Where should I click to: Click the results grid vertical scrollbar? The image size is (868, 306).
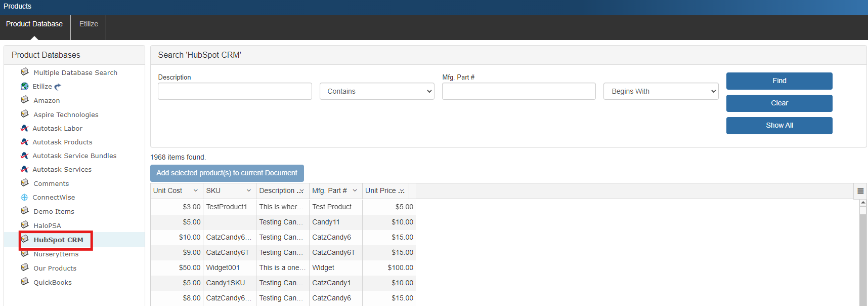pyautogui.click(x=862, y=253)
